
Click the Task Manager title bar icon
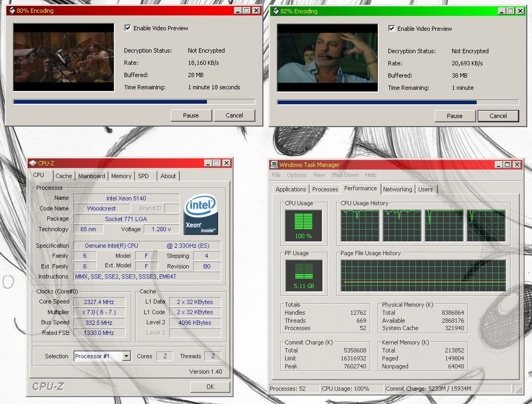click(274, 165)
